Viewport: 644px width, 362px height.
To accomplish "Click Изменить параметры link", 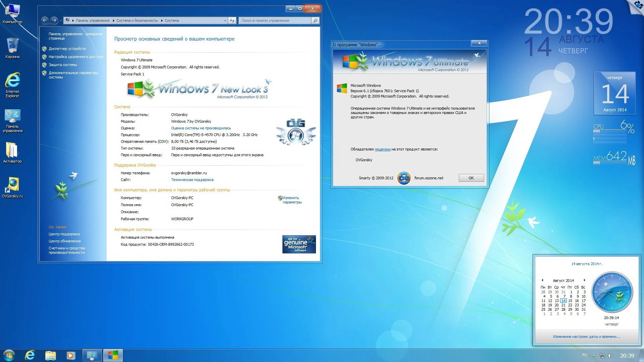I will pos(292,200).
